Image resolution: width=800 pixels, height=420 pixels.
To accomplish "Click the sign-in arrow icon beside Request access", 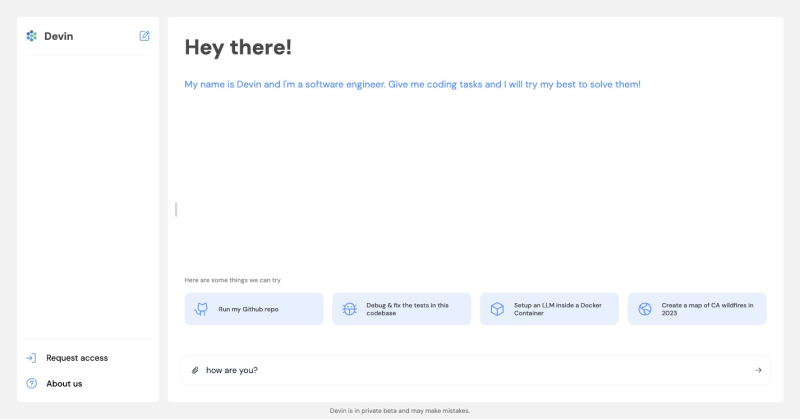I will click(31, 358).
